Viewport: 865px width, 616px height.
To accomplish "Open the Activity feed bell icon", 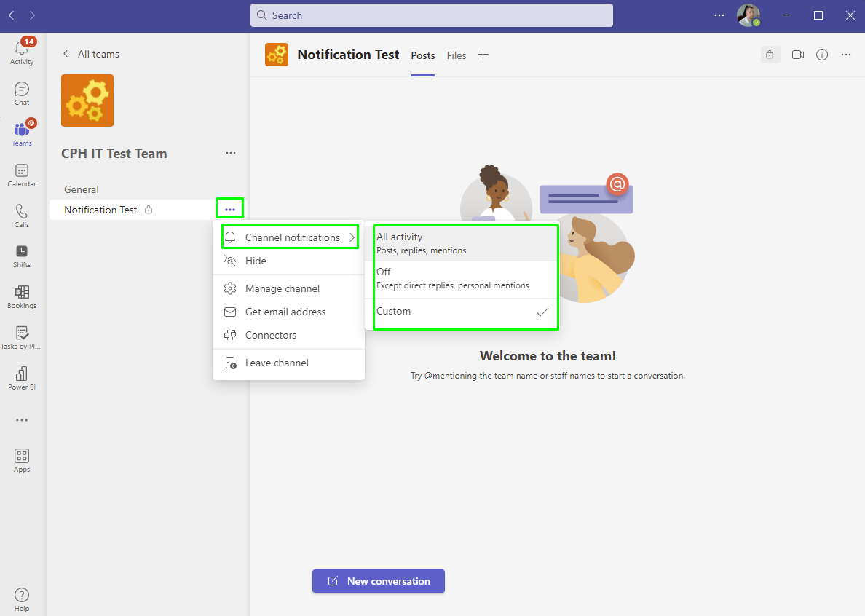I will (x=22, y=51).
